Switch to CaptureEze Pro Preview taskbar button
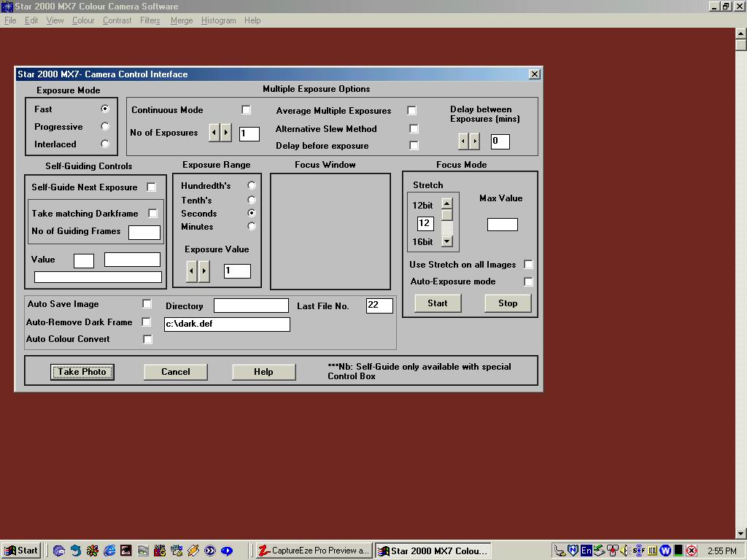The image size is (747, 560). [314, 551]
